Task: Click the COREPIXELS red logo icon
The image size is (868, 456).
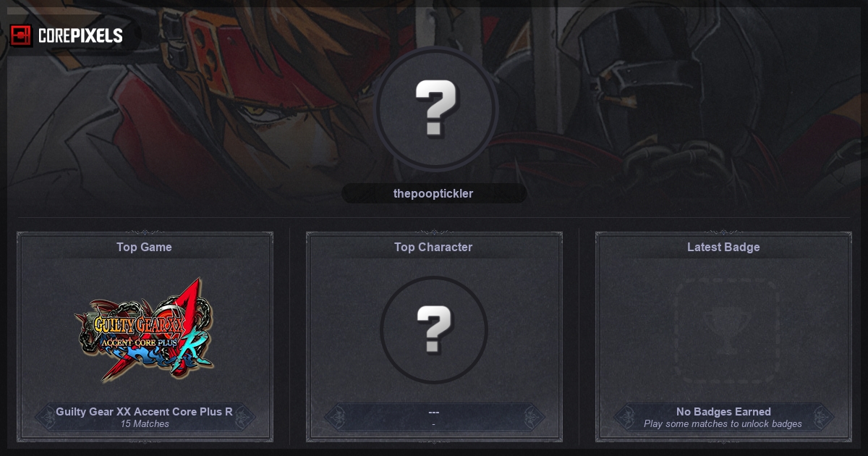Action: 21,35
